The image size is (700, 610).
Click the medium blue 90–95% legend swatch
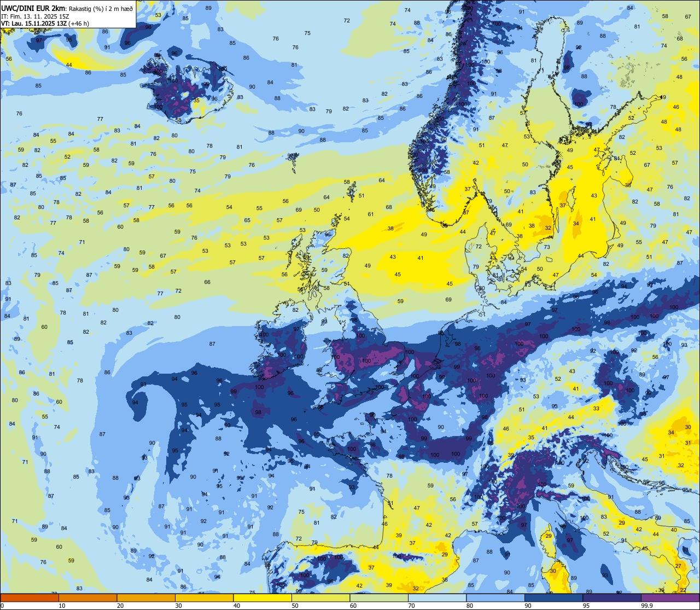553,598
